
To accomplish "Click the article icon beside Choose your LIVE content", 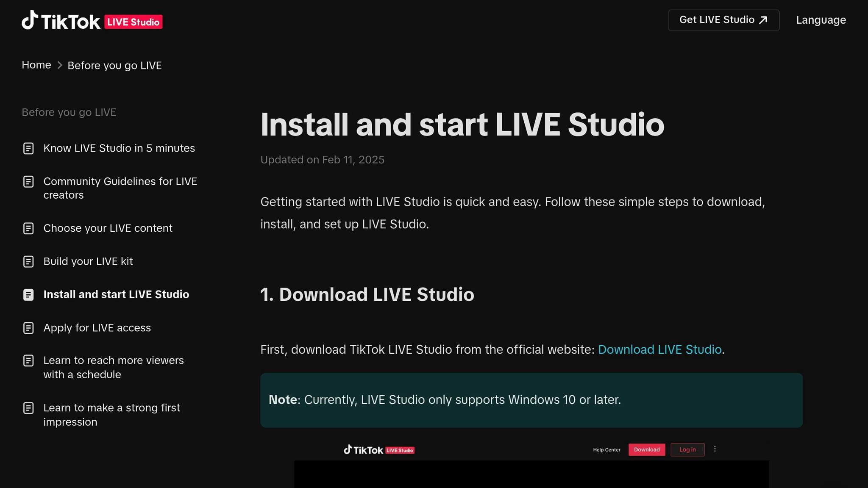I will pyautogui.click(x=28, y=228).
